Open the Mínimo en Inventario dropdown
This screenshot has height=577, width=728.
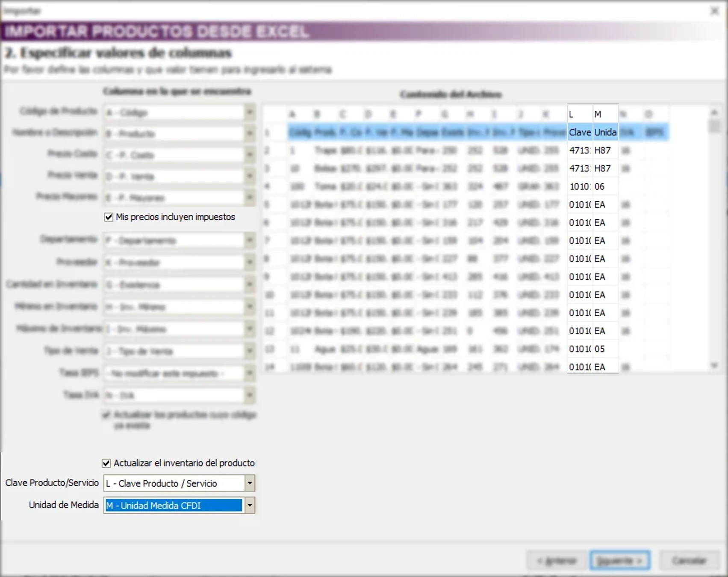click(250, 307)
